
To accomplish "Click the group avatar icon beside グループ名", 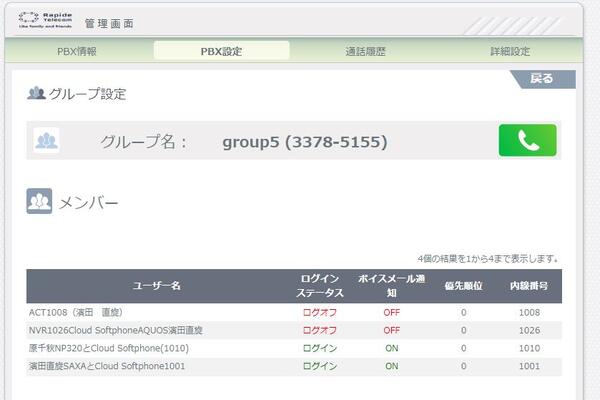I will coord(46,141).
